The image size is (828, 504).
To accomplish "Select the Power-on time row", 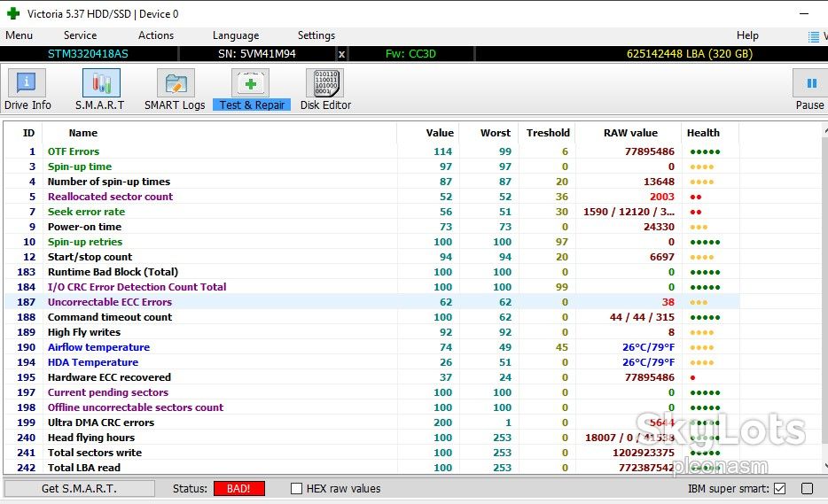I will point(371,227).
